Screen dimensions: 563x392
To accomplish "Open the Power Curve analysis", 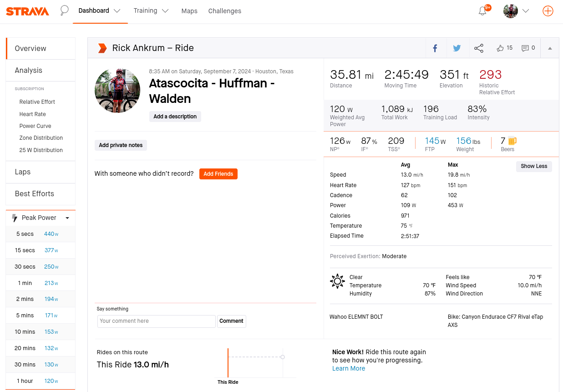I will [36, 126].
